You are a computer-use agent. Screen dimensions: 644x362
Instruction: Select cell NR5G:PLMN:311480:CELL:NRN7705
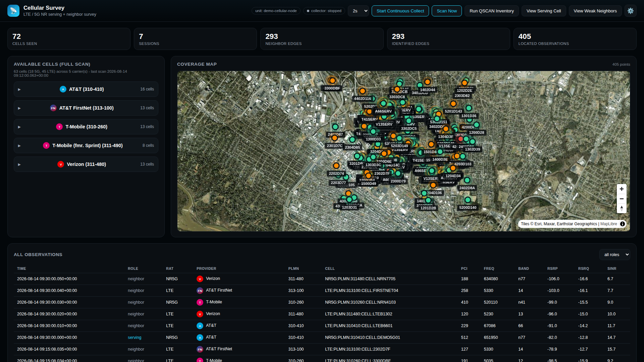pos(360,279)
